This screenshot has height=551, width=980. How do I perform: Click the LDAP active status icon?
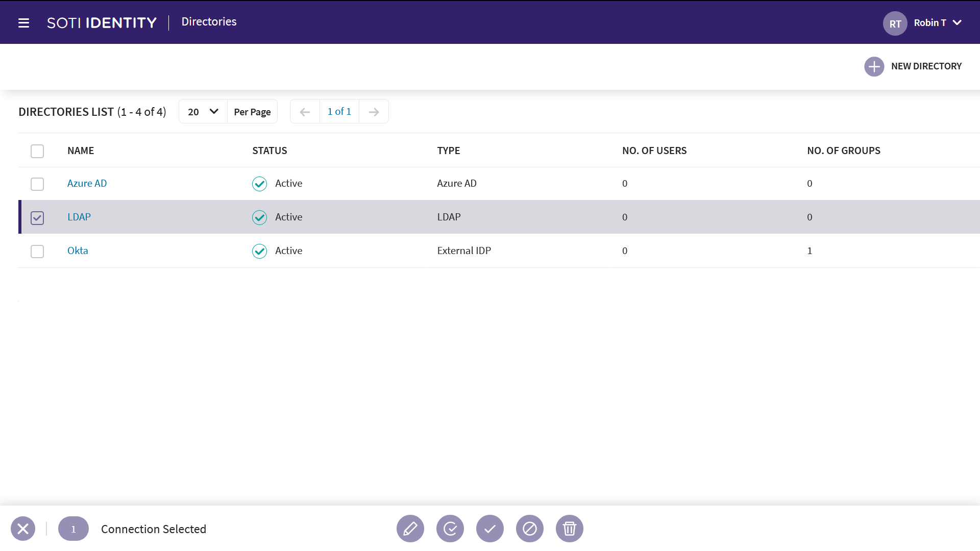click(259, 217)
